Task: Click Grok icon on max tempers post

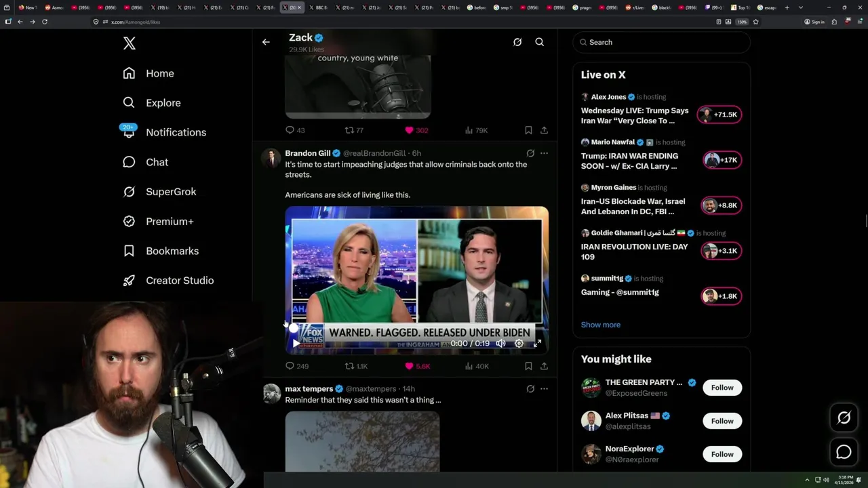Action: click(x=530, y=389)
